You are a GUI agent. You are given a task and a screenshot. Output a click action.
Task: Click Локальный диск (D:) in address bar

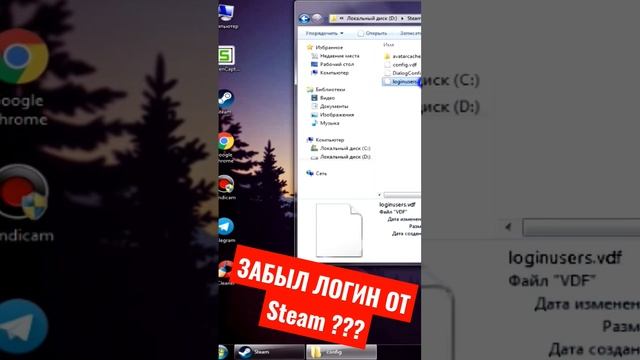371,18
